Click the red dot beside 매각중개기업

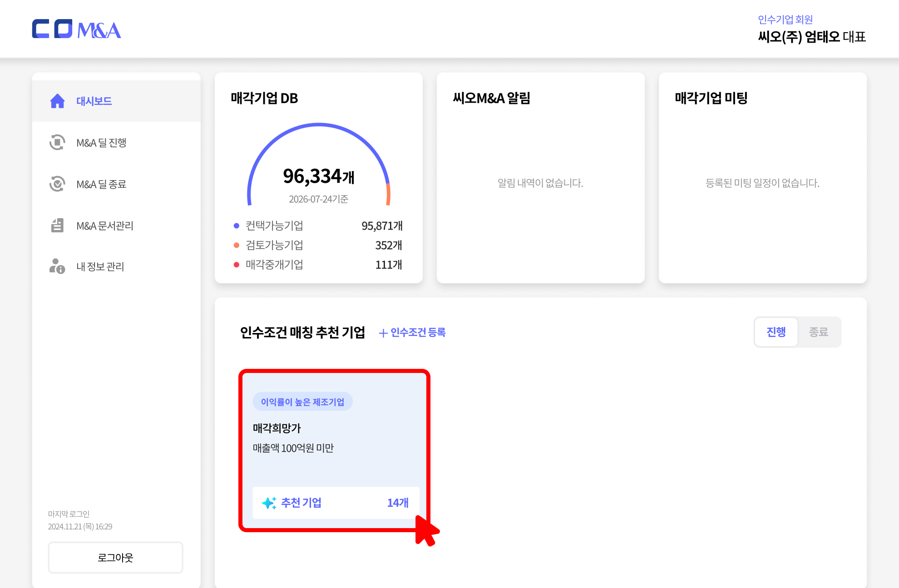tap(236, 265)
